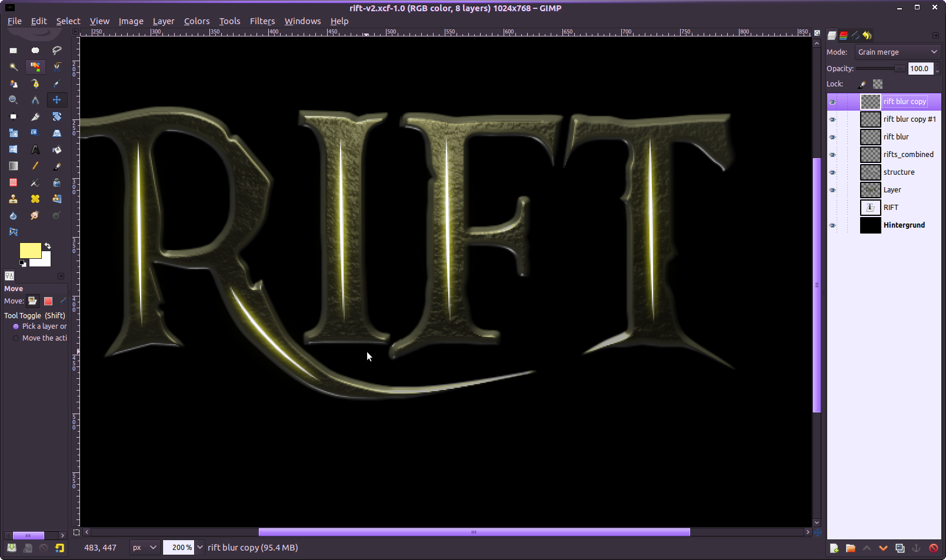Image resolution: width=946 pixels, height=560 pixels.
Task: Click the layer Opacity slider
Action: tap(881, 69)
